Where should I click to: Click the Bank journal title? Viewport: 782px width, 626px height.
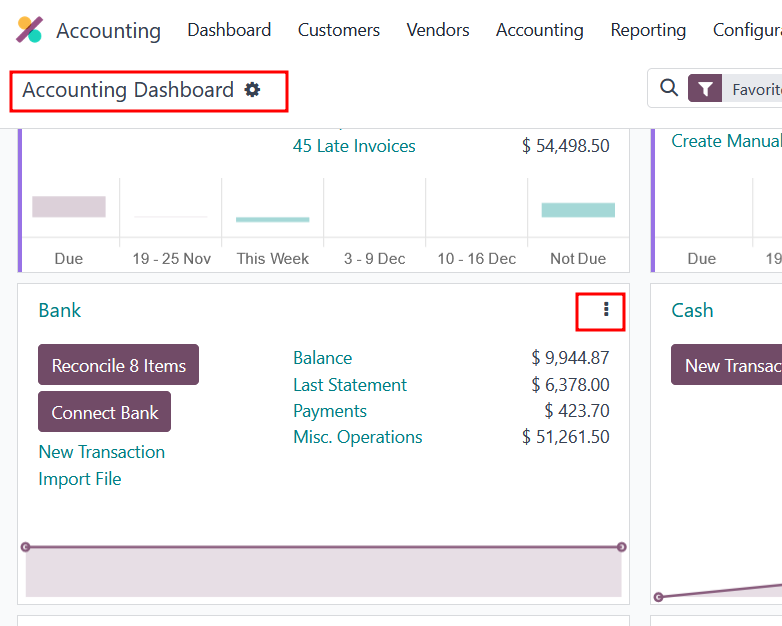(60, 310)
